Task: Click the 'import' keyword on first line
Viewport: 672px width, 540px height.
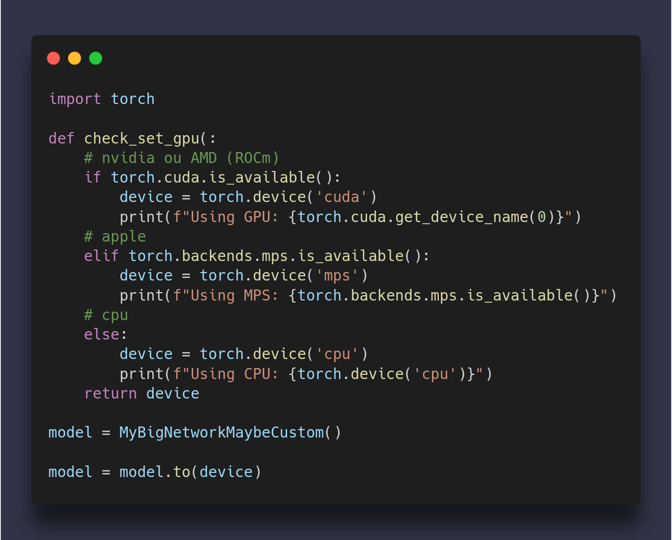Action: click(x=75, y=99)
